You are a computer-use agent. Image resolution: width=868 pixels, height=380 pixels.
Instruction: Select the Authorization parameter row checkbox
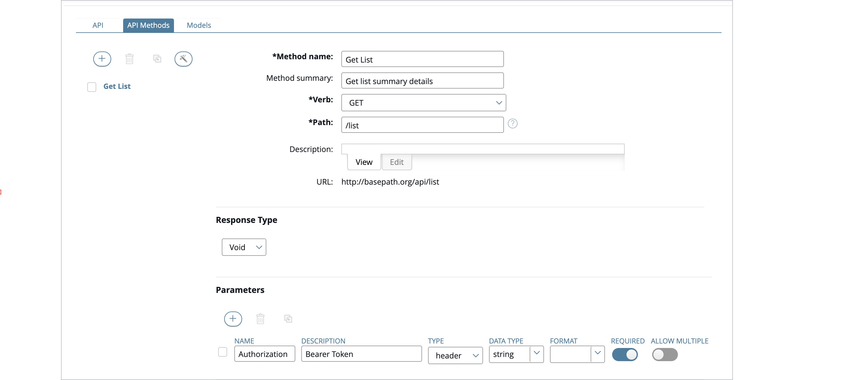[222, 352]
